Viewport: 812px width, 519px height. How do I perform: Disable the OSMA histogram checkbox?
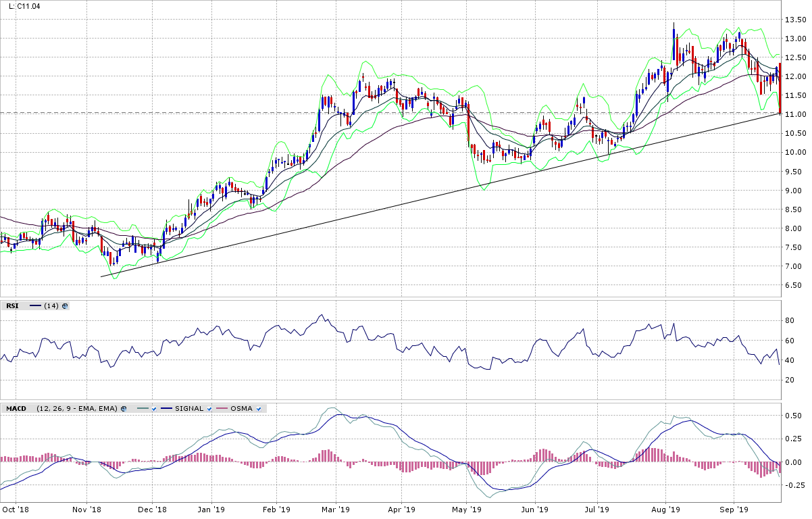(259, 409)
